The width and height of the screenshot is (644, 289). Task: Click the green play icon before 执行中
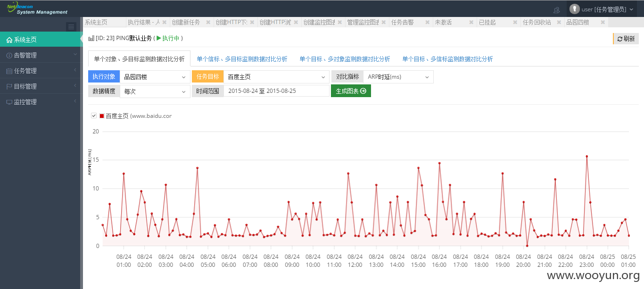click(159, 38)
